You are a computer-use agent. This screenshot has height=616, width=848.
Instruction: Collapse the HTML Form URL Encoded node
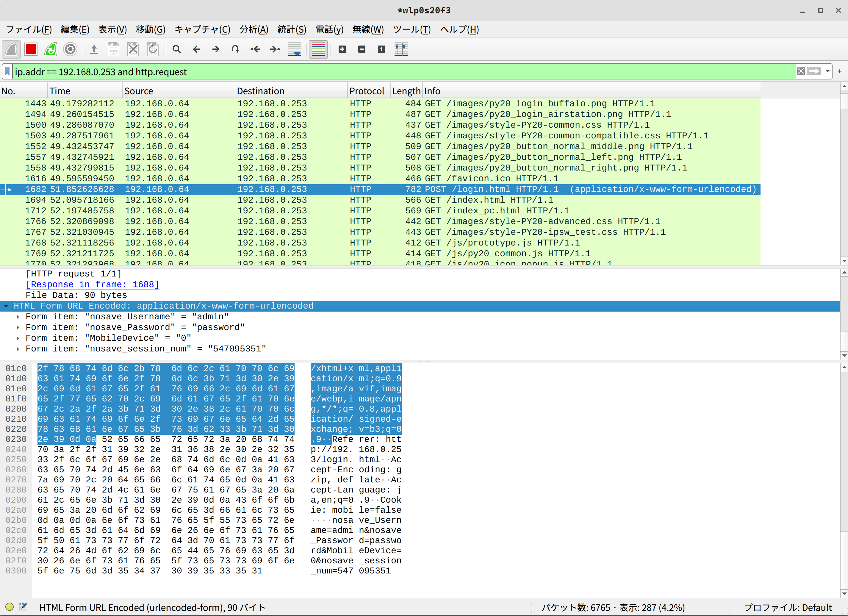coord(6,306)
